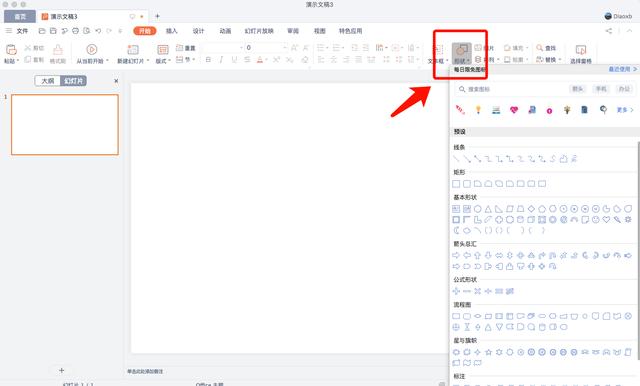The image size is (640, 386).
Task: Add a slide with the plus below thumbnails
Action: (x=62, y=370)
